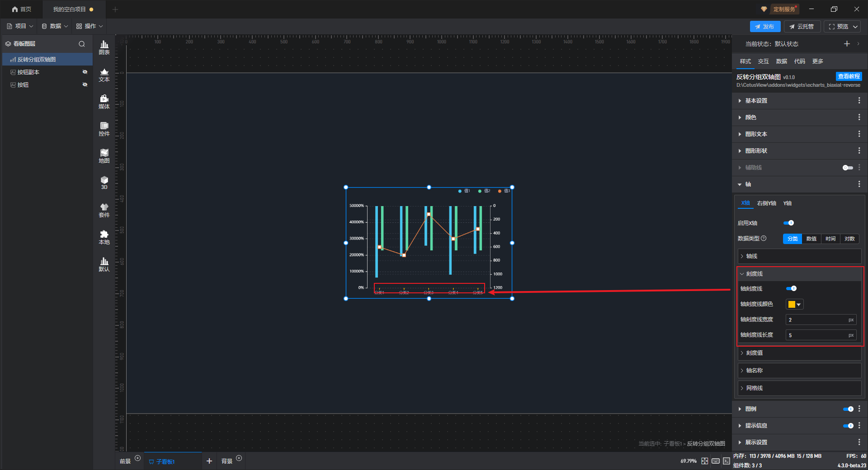Expand the 刻度值 section

pos(754,353)
